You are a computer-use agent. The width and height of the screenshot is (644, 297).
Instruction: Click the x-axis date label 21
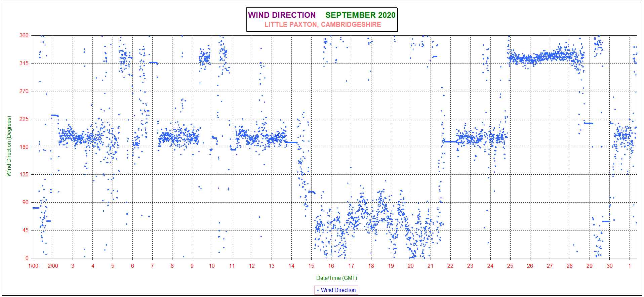(x=431, y=266)
